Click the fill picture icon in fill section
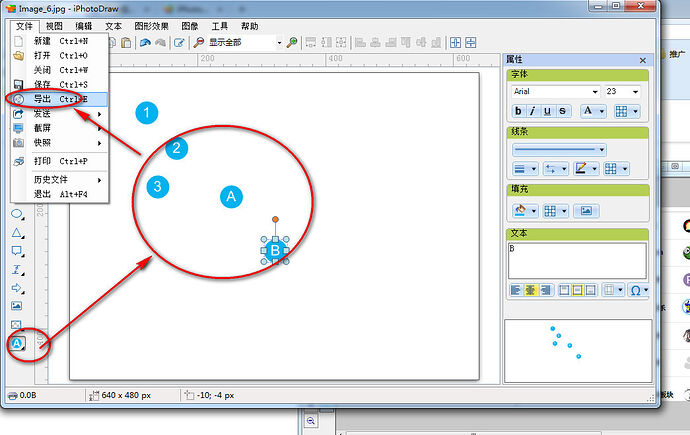 point(586,211)
